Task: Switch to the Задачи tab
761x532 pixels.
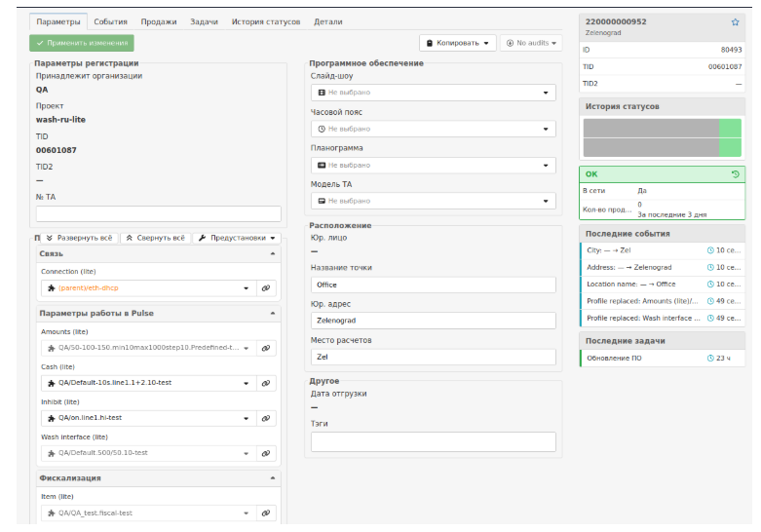Action: (204, 21)
